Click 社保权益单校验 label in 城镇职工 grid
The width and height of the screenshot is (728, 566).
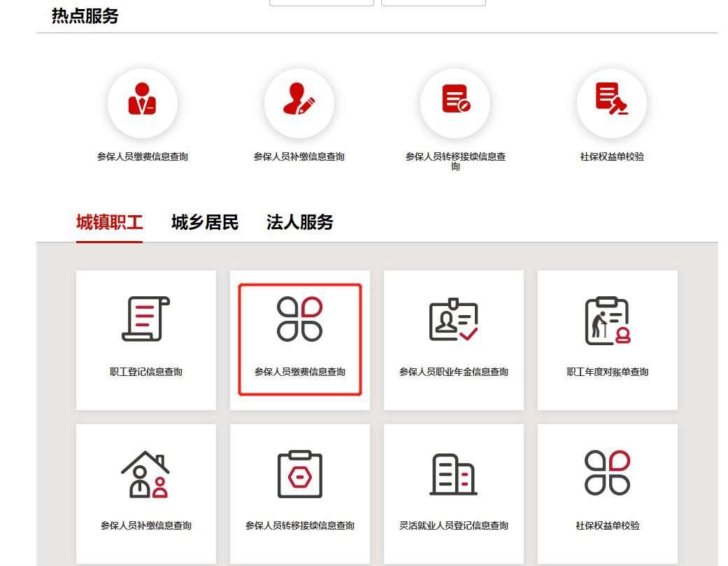pos(607,525)
